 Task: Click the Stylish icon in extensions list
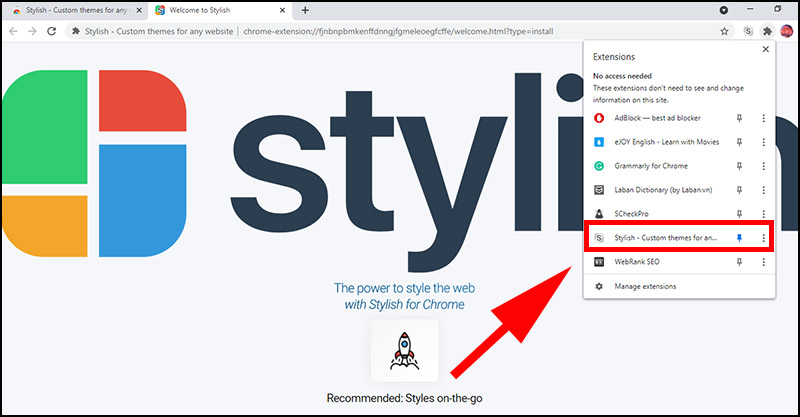pos(599,238)
